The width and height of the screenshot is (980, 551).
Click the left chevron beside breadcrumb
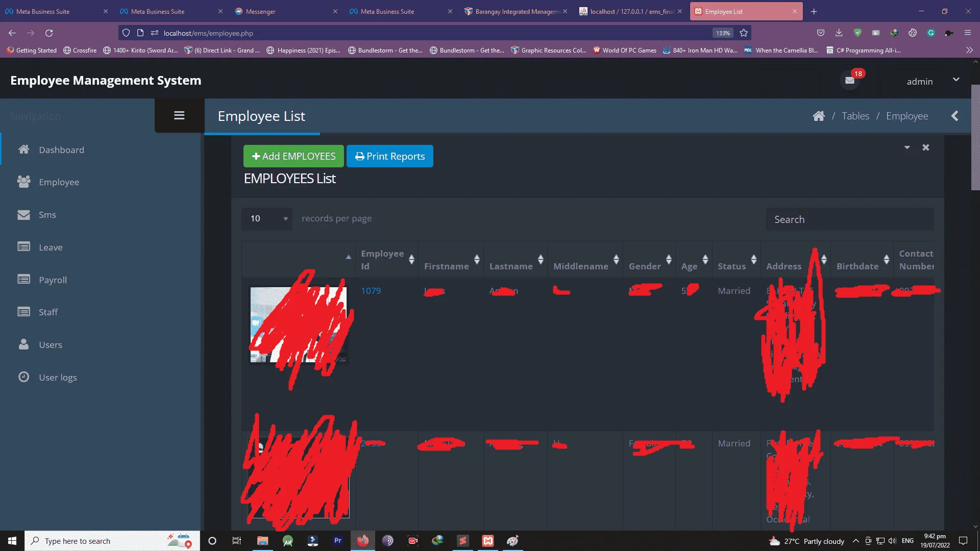click(x=955, y=116)
